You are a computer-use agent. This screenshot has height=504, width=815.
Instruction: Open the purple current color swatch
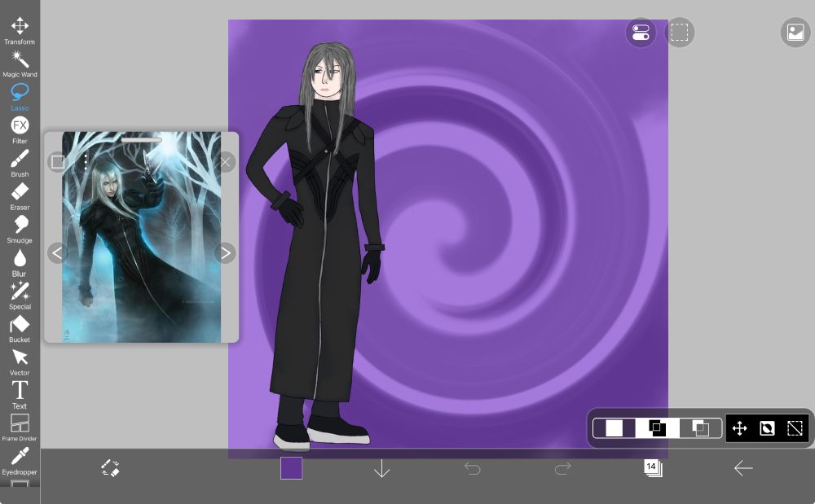point(291,467)
